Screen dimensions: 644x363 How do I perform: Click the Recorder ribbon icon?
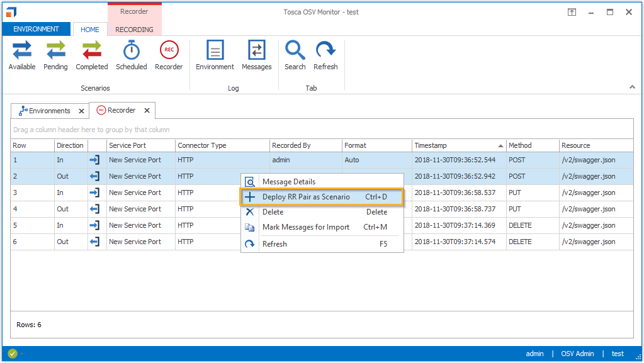pyautogui.click(x=169, y=55)
